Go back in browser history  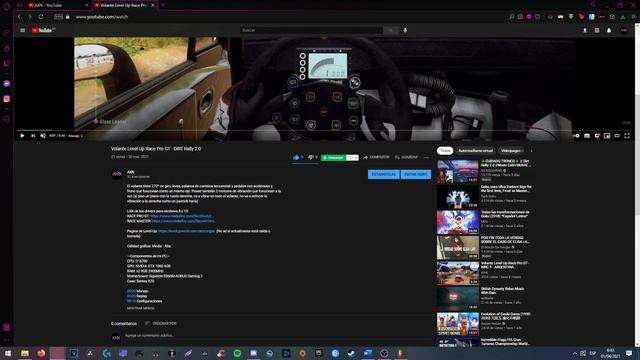(19, 17)
